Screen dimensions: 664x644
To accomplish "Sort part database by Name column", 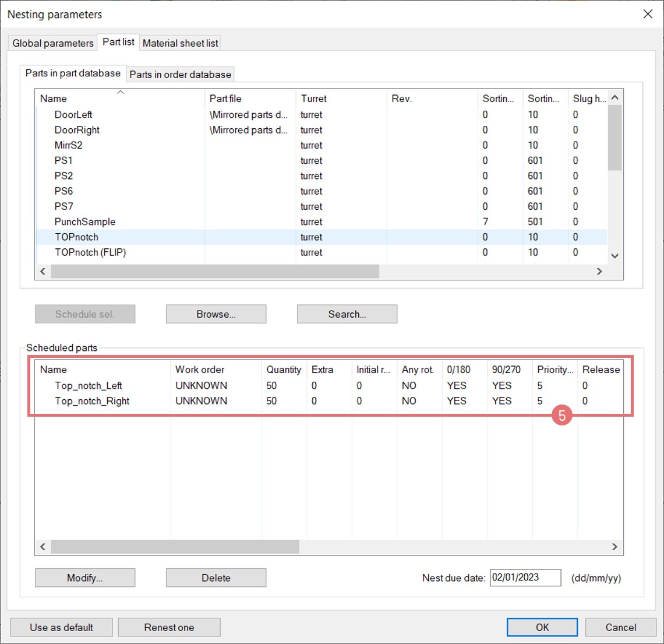I will pos(54,99).
